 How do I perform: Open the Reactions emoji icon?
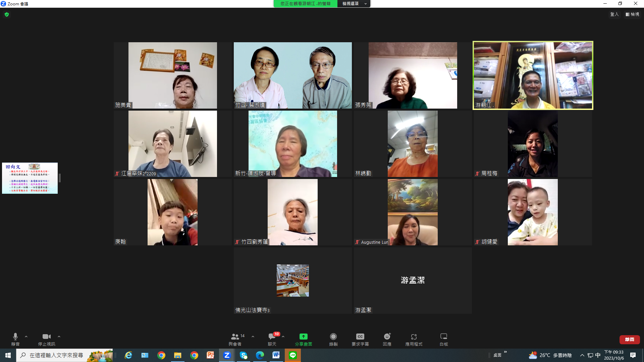point(387,337)
